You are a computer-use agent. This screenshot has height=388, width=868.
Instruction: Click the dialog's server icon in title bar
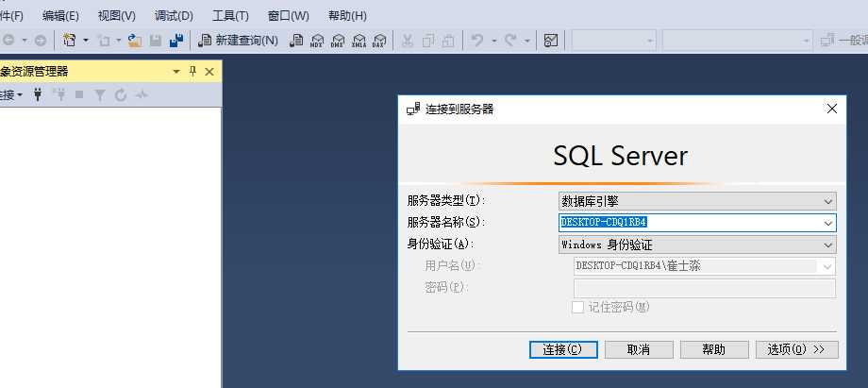(x=413, y=110)
